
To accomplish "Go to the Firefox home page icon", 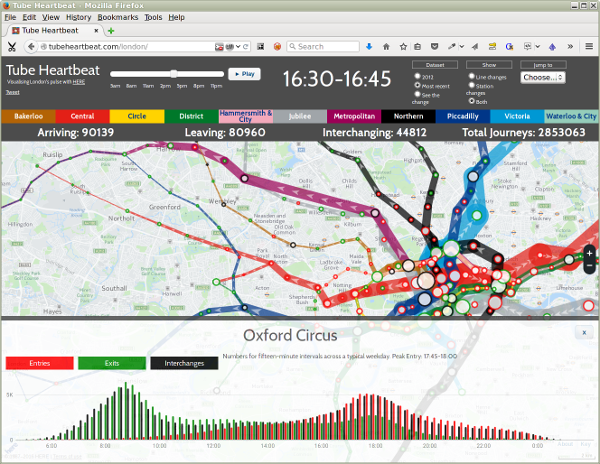I will (386, 47).
